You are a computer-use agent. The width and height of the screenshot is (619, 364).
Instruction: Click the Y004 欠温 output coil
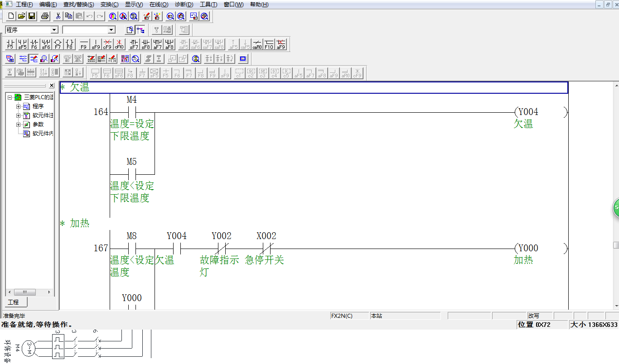[541, 112]
